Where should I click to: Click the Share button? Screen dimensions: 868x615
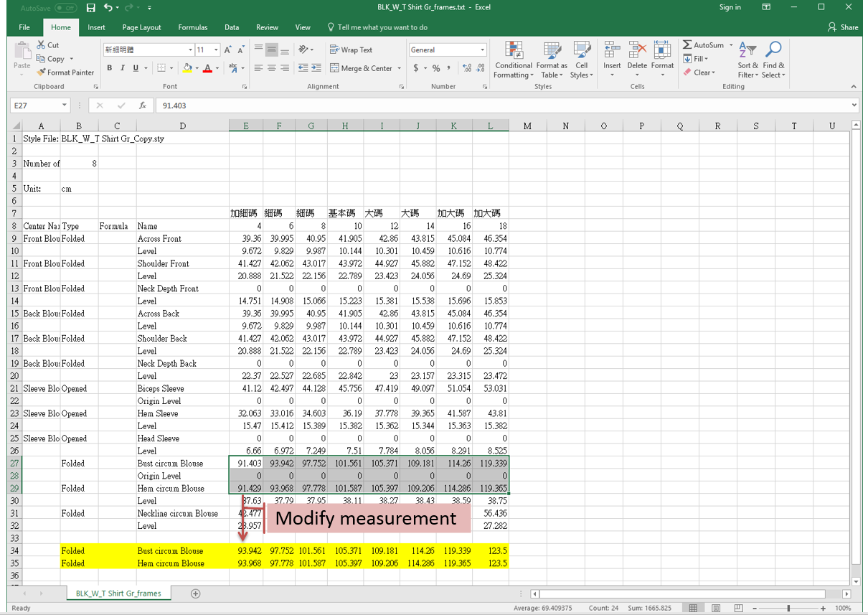pyautogui.click(x=843, y=27)
